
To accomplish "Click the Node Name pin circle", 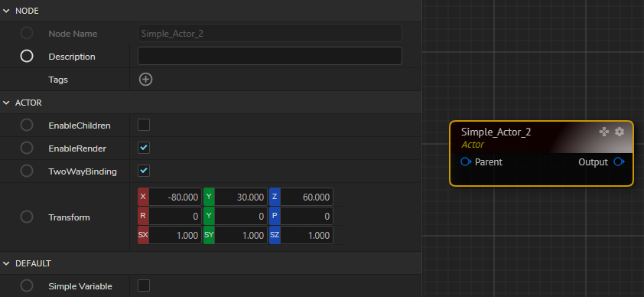I will (x=27, y=33).
